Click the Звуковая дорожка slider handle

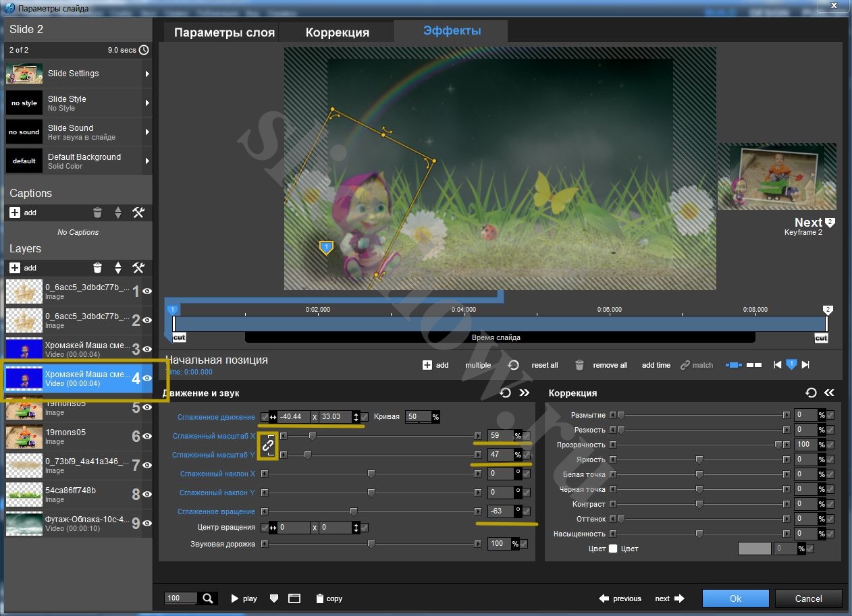[x=371, y=544]
